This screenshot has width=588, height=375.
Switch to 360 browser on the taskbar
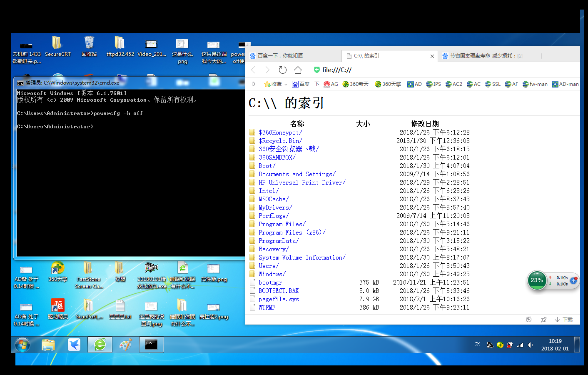100,345
